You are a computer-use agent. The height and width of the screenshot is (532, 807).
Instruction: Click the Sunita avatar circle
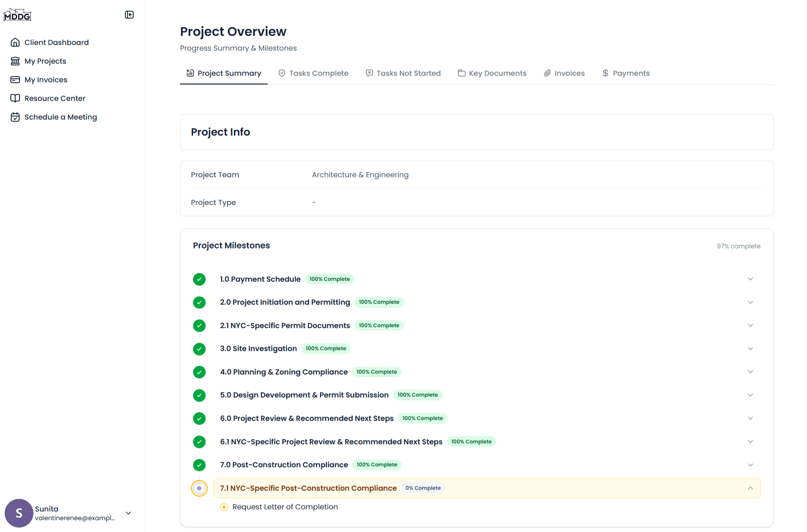[19, 513]
